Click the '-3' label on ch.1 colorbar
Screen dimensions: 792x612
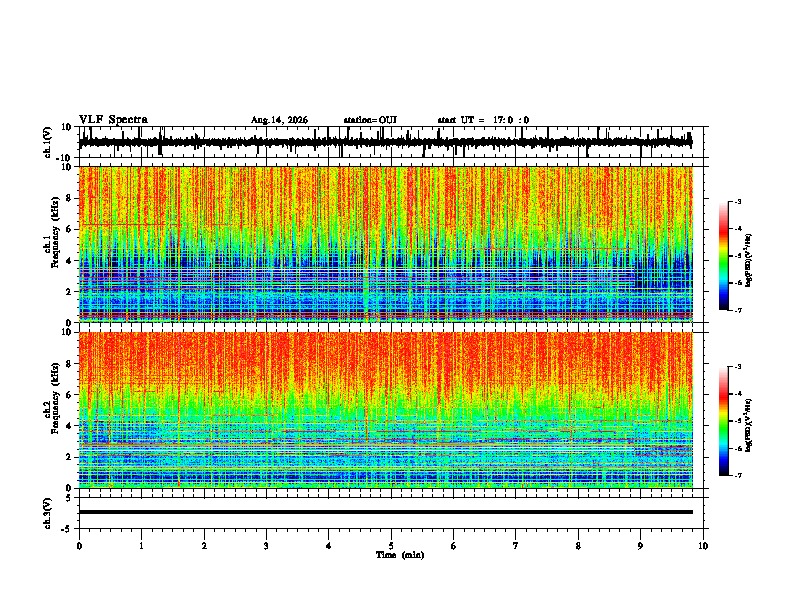click(737, 201)
